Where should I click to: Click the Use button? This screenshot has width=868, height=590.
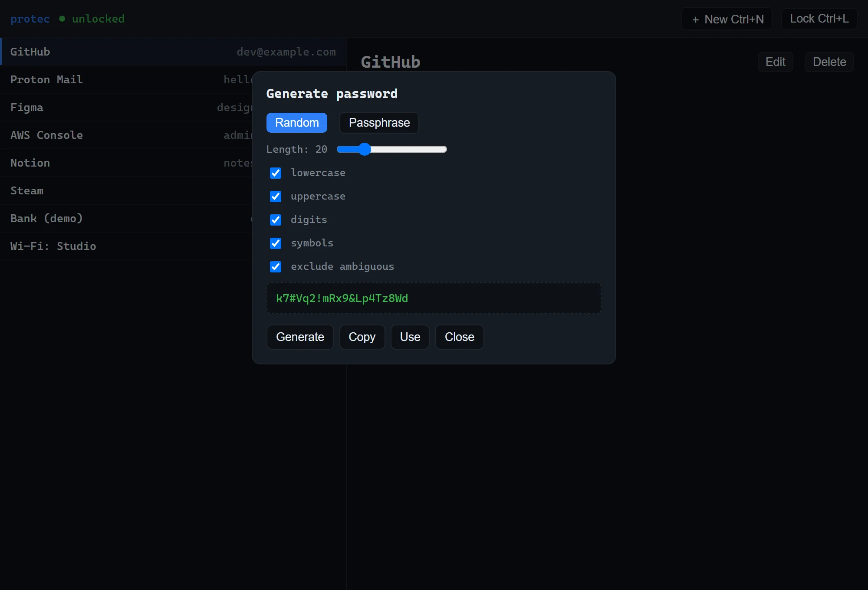coord(410,337)
